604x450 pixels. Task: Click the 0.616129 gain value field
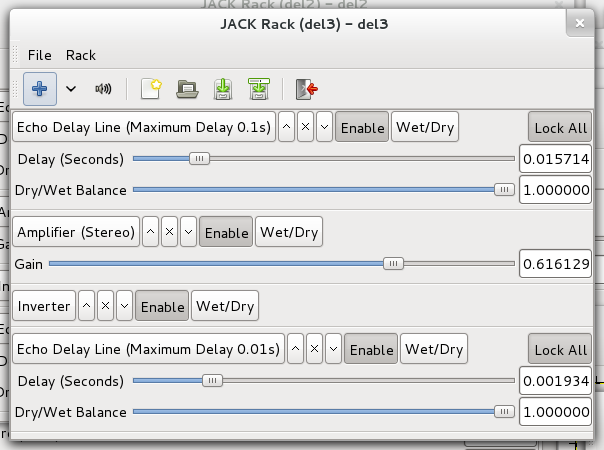pyautogui.click(x=555, y=264)
